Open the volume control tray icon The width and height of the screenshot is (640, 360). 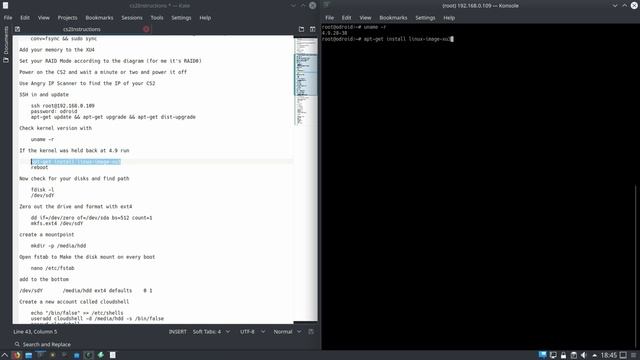point(584,355)
